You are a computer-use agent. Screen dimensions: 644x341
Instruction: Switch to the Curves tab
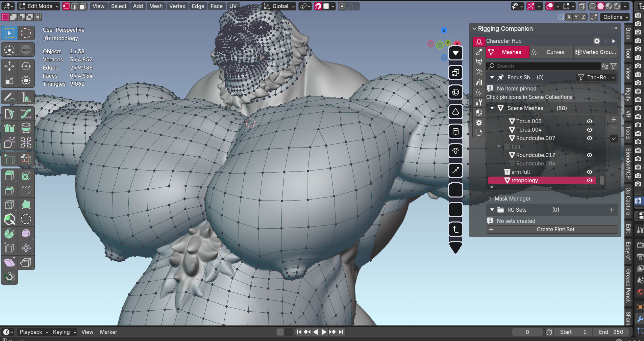click(x=555, y=52)
